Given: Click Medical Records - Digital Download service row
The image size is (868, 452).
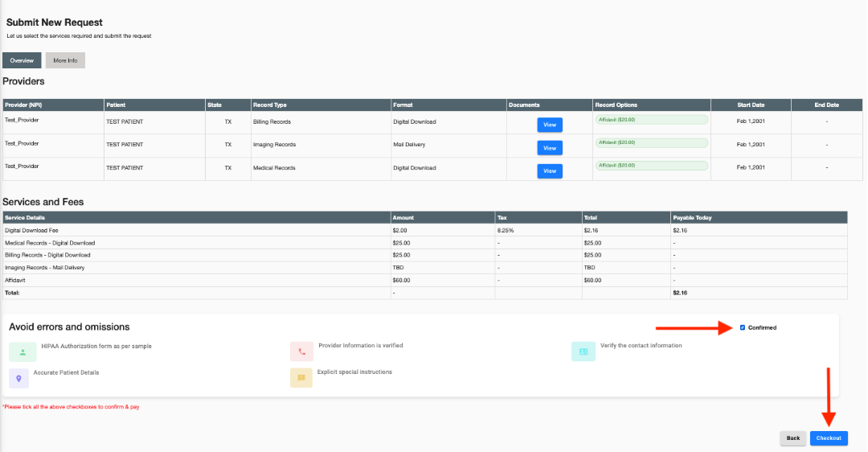Looking at the screenshot, I should (424, 243).
